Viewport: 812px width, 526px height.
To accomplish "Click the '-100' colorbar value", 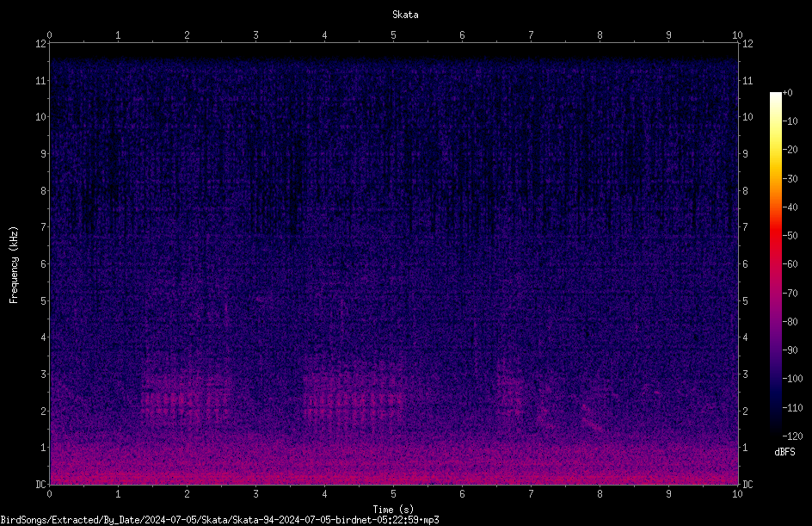I will point(792,378).
